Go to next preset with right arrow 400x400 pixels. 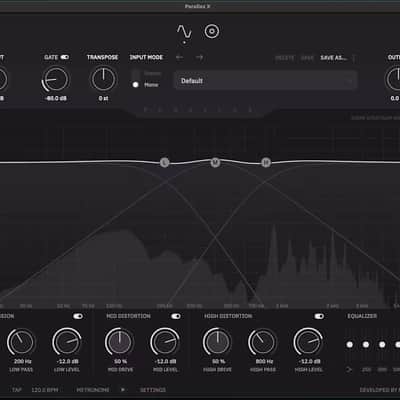coord(199,57)
